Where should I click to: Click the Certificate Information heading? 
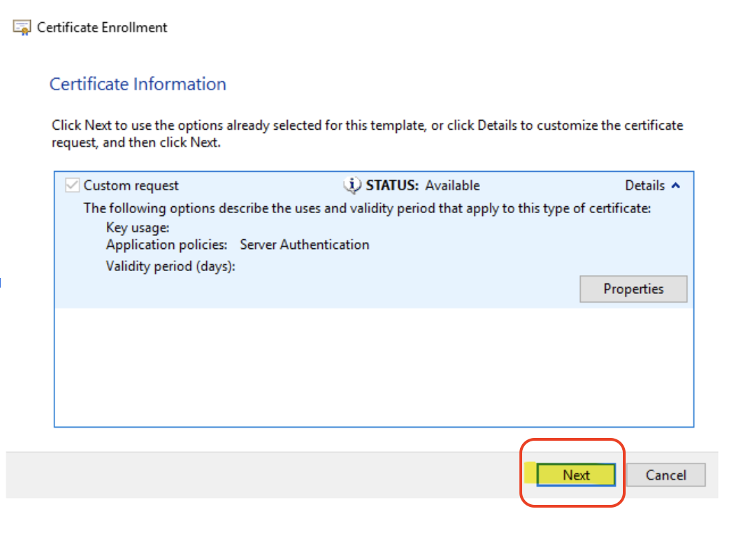[138, 84]
